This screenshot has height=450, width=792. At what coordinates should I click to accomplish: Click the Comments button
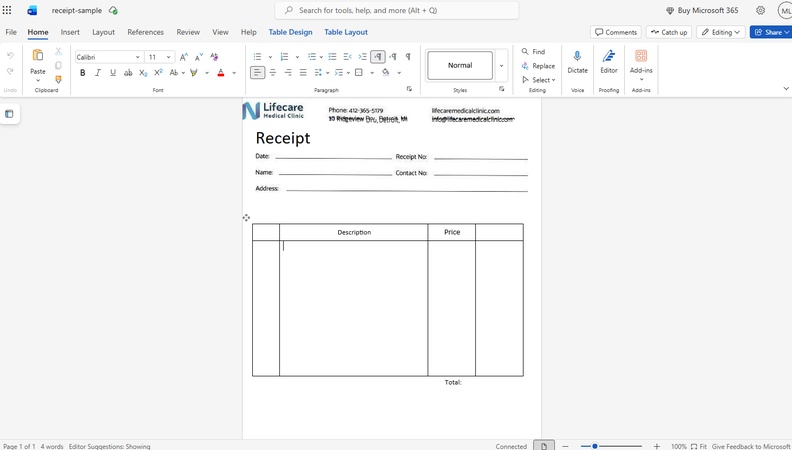click(x=616, y=32)
